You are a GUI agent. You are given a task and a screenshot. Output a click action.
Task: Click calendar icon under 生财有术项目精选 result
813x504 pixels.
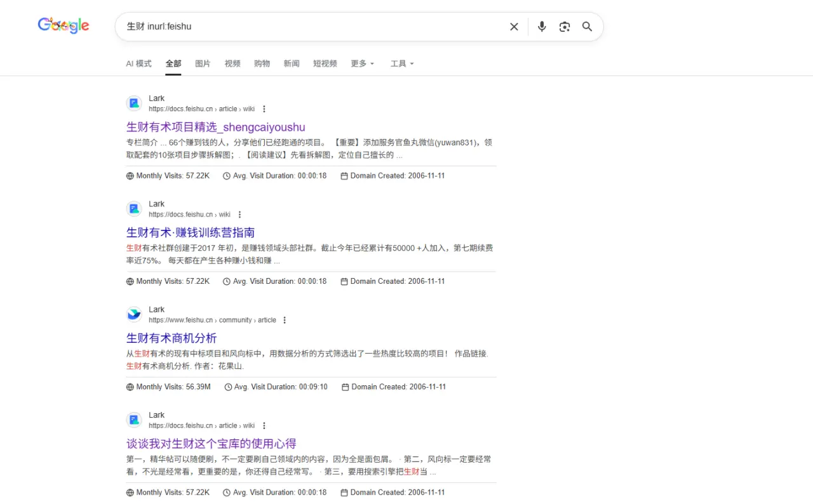tap(344, 176)
